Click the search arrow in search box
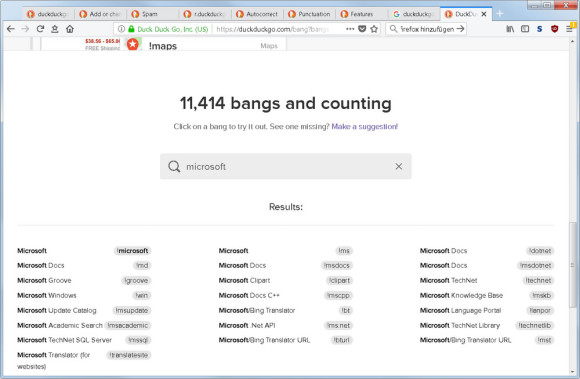 click(x=461, y=29)
